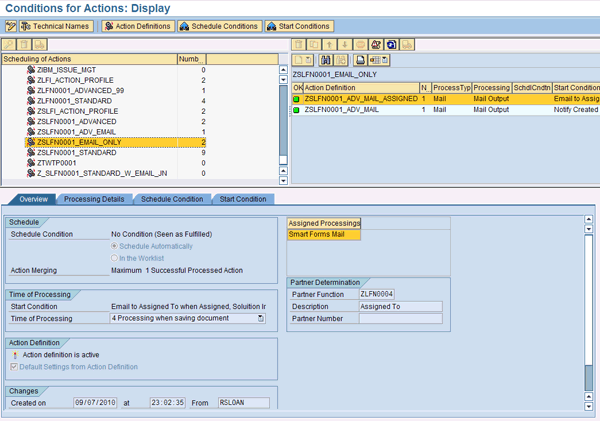
Task: Open the Time of Processing dropdown
Action: point(261,318)
